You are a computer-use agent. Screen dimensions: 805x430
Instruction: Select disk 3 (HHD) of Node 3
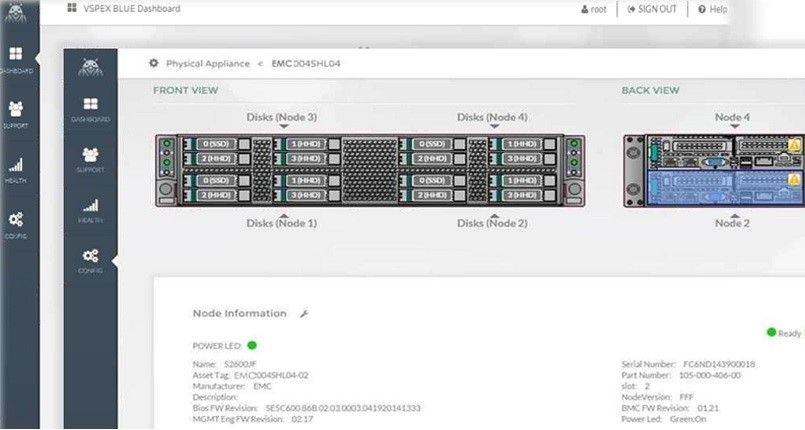point(307,159)
